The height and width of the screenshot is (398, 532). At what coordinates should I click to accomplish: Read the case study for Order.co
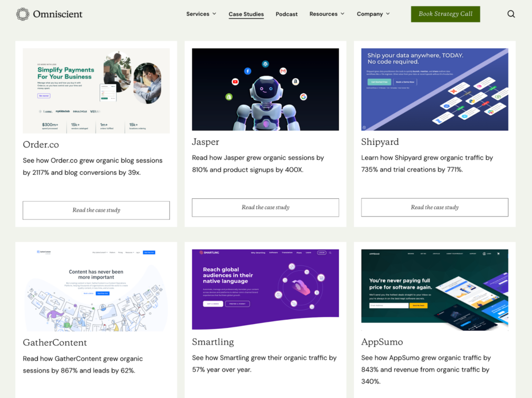[96, 210]
